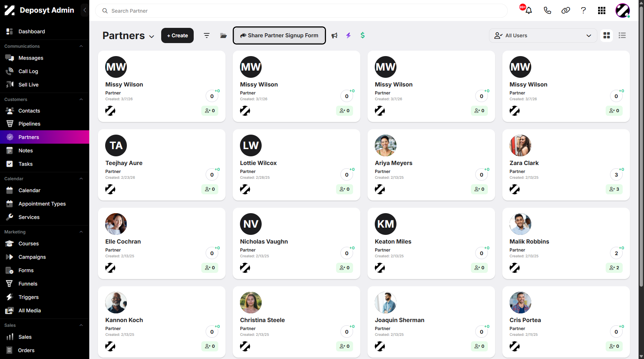Open Zara Clark's referral count badge
This screenshot has height=359, width=644.
click(614, 189)
